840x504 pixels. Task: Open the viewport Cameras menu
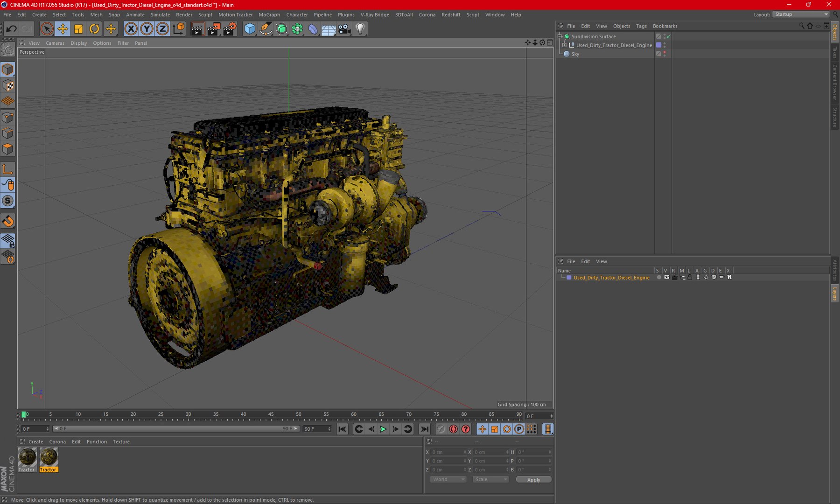pos(55,43)
